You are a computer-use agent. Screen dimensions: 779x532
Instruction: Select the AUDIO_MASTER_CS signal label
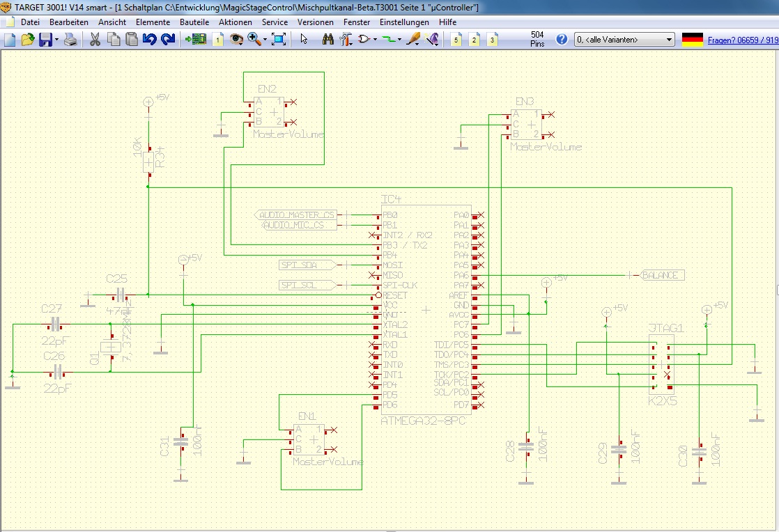[296, 215]
